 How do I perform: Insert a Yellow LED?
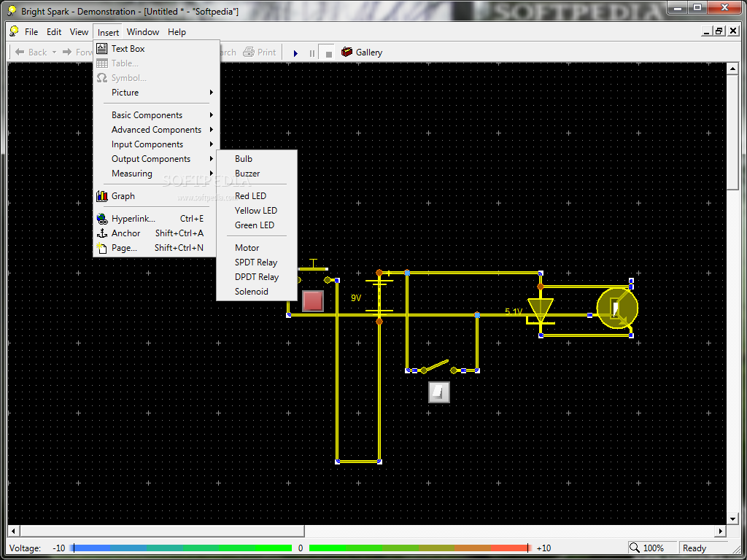tap(257, 211)
